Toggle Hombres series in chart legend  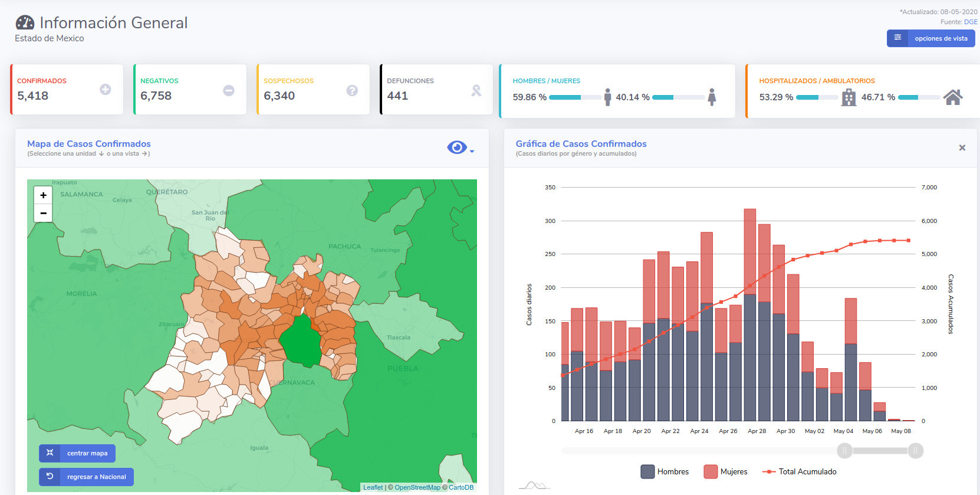point(665,471)
